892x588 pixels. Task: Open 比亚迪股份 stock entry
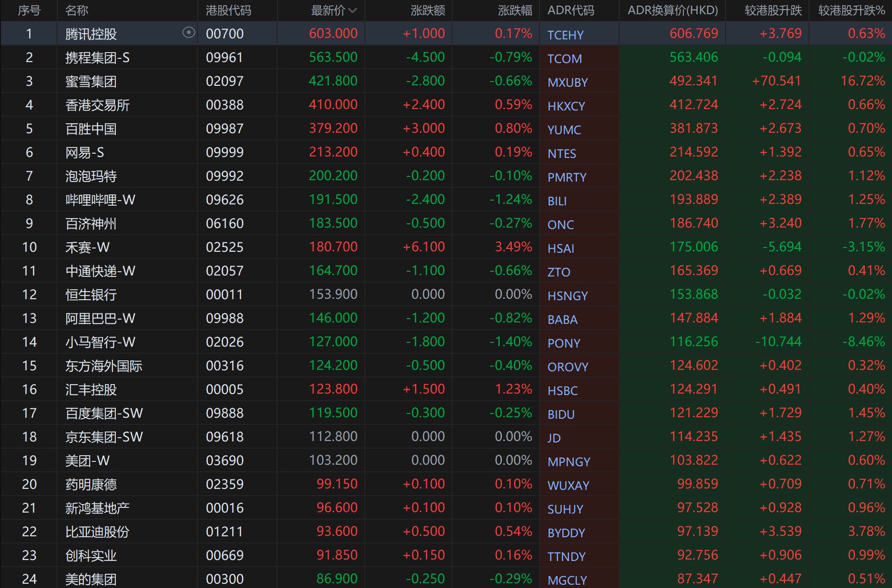point(97,532)
